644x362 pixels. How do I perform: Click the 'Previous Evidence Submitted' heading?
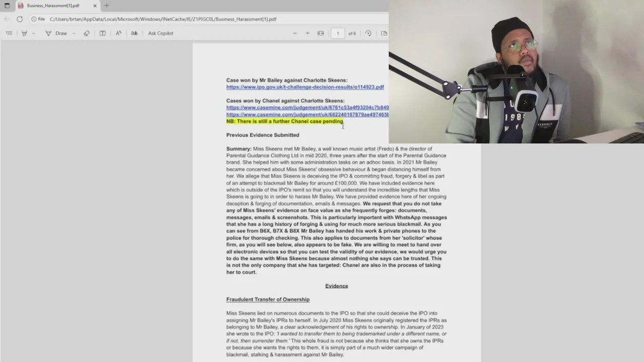[263, 135]
